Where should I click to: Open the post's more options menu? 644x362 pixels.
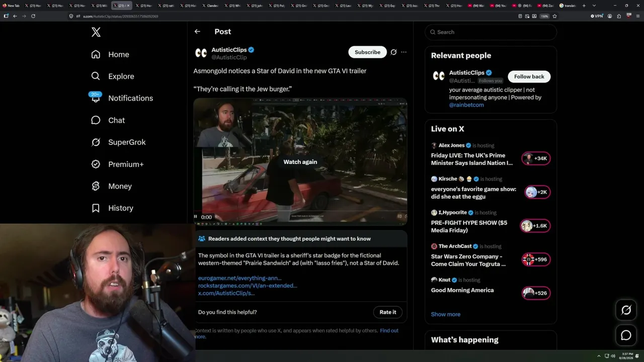click(404, 52)
